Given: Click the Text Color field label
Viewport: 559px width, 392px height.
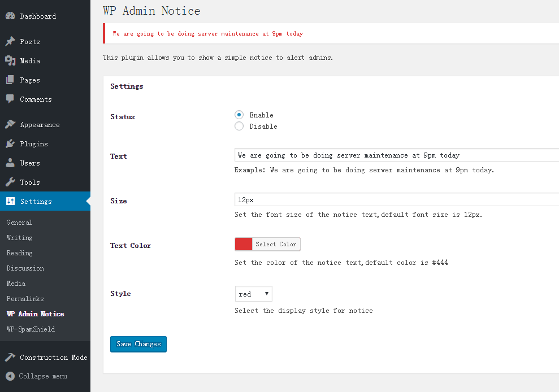Looking at the screenshot, I should coord(131,246).
